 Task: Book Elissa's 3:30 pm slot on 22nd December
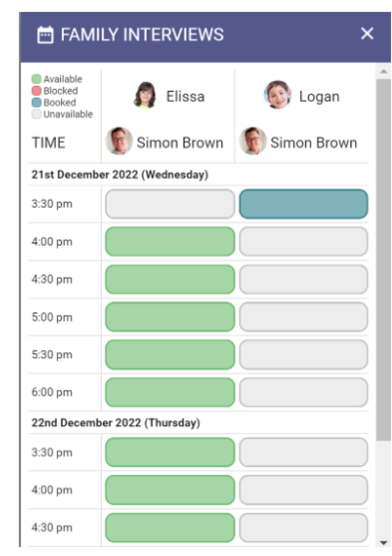pos(170,452)
